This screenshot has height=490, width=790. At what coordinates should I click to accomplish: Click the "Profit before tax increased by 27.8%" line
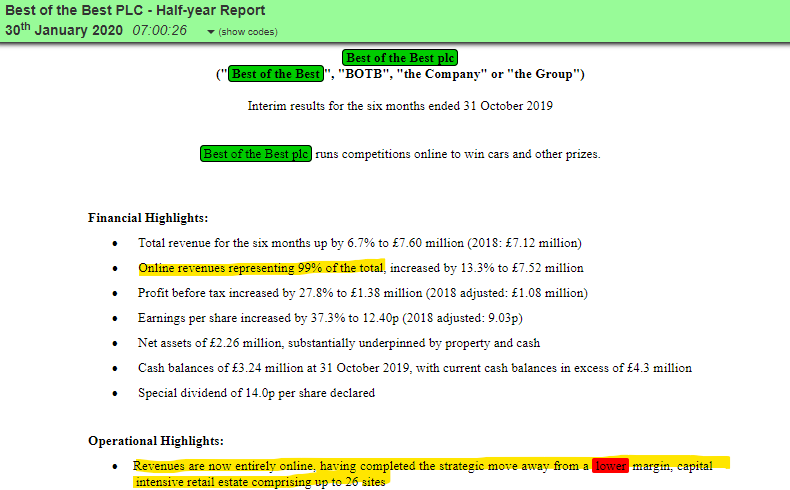tap(363, 293)
